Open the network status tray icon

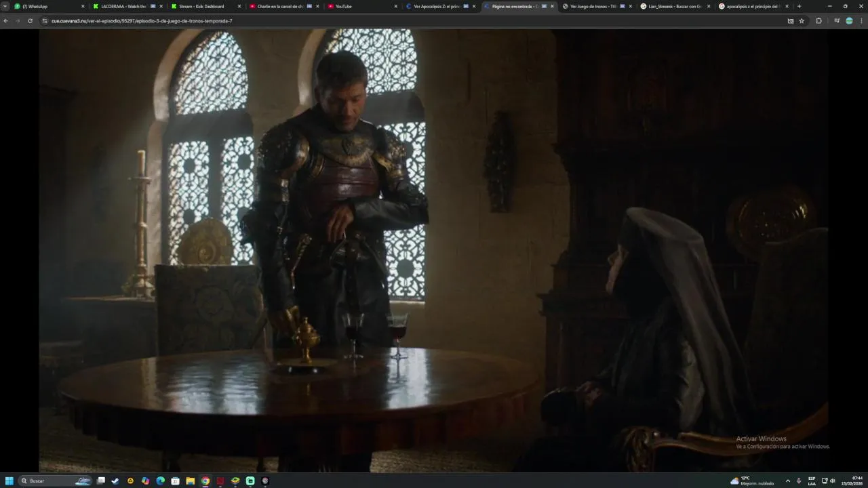pyautogui.click(x=825, y=481)
